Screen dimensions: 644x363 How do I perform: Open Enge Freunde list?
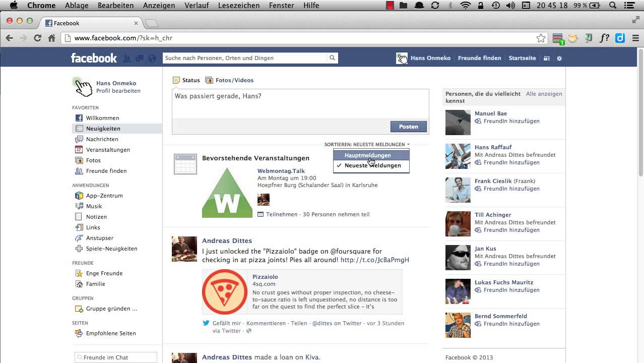[x=104, y=273]
